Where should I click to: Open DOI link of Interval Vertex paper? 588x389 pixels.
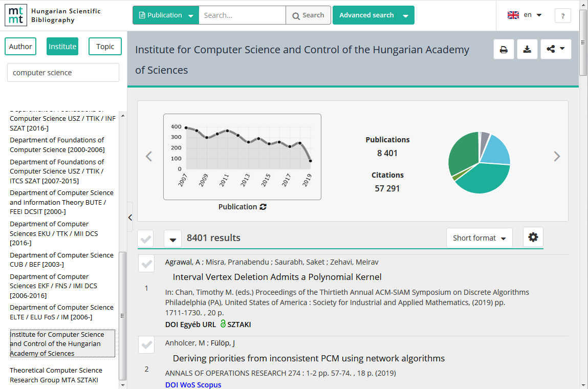(x=171, y=325)
